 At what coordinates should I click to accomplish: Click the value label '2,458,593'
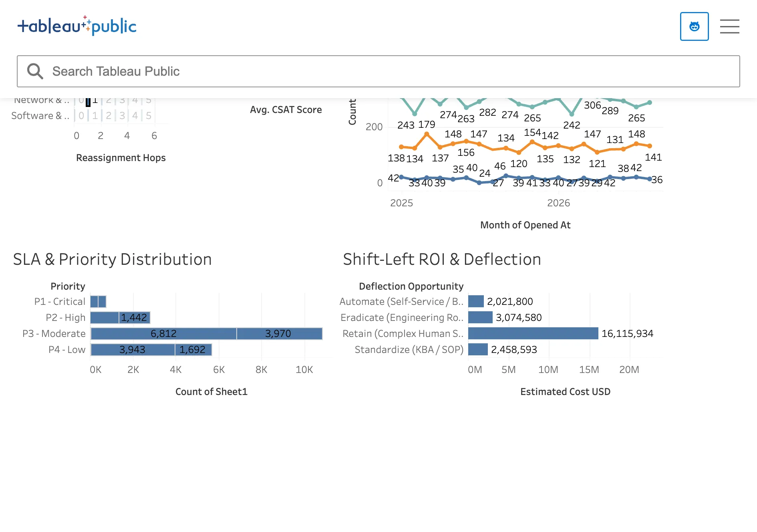pyautogui.click(x=514, y=350)
